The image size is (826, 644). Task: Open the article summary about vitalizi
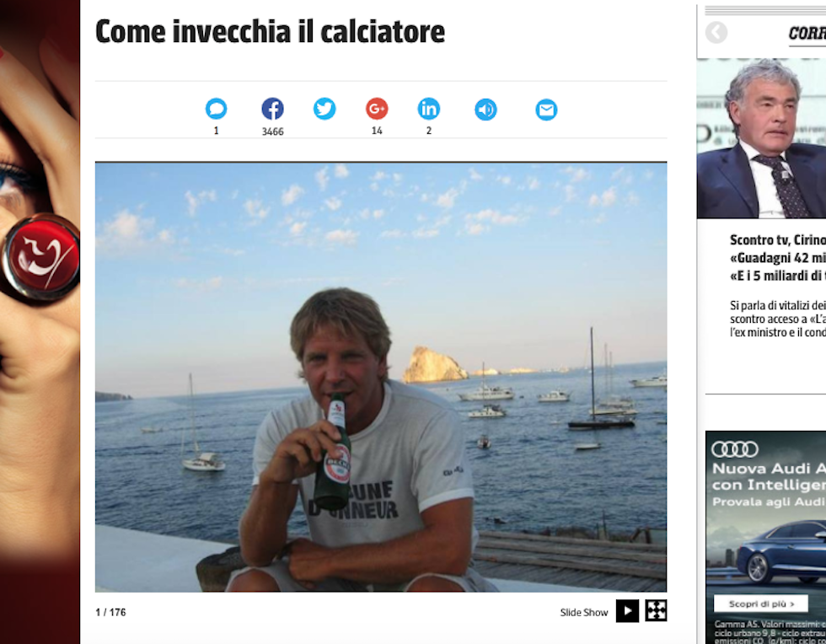coord(777,319)
